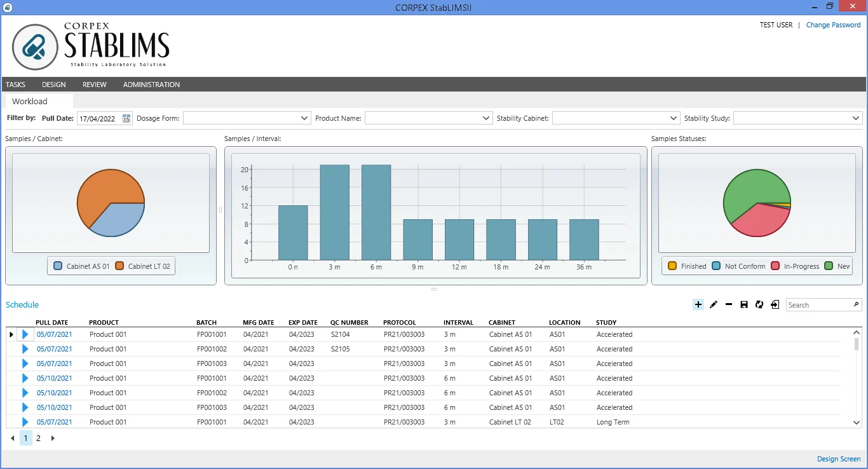Add a new schedule entry with the plus icon

698,304
